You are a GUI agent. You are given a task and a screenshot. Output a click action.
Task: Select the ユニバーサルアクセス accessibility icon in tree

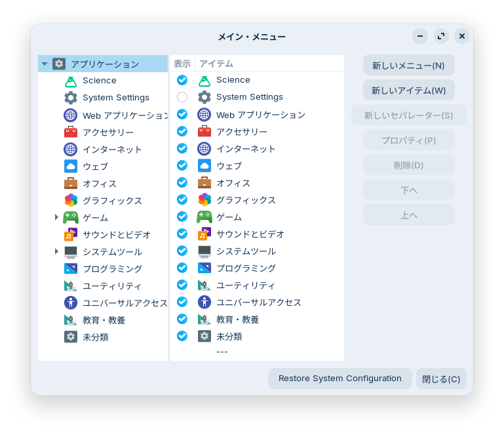point(71,303)
